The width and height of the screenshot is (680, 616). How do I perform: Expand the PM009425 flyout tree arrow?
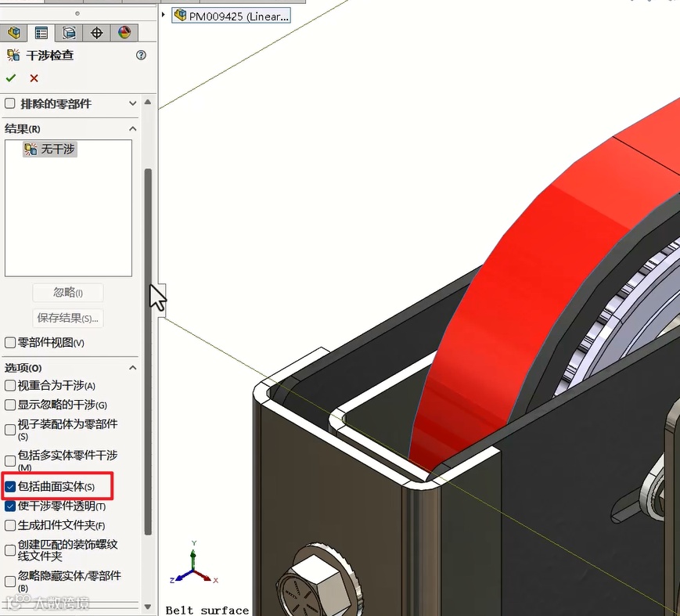[x=163, y=15]
